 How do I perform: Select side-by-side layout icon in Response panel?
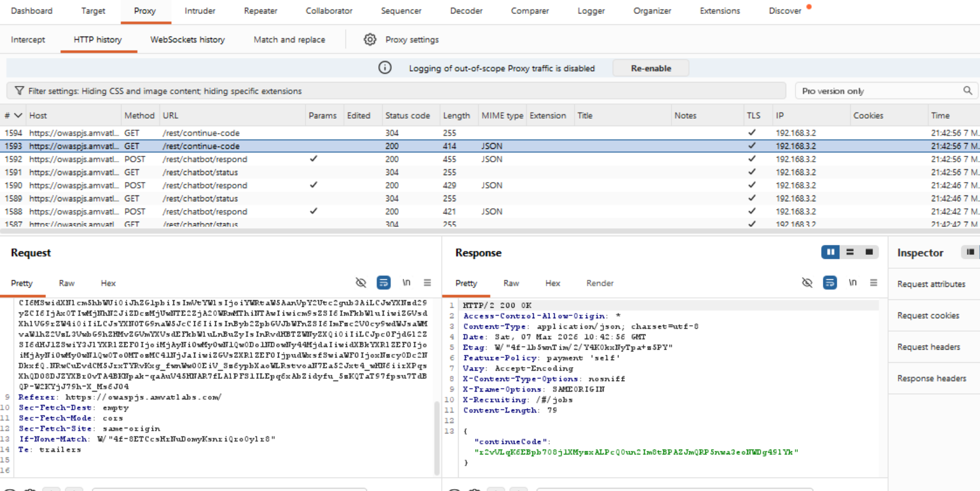pos(830,252)
